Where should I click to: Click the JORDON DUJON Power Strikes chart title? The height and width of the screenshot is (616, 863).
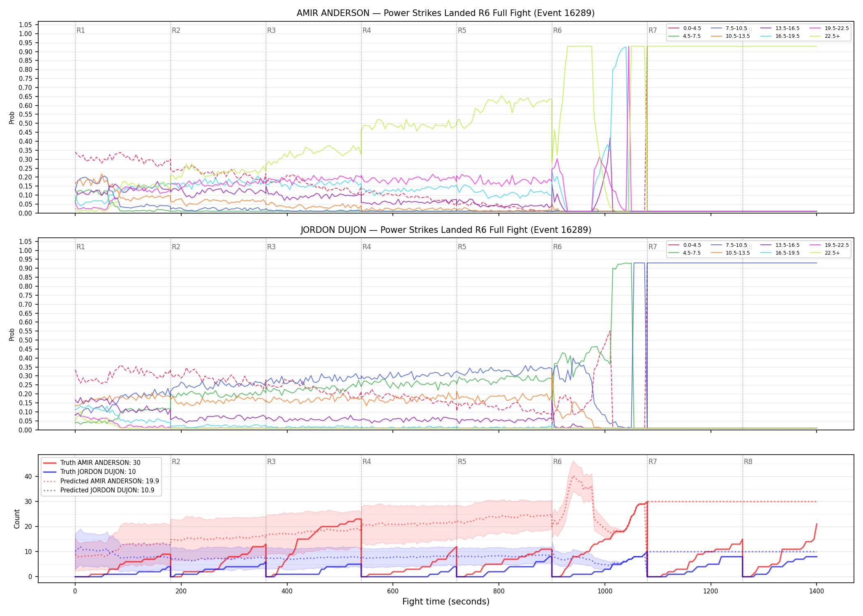click(x=445, y=230)
